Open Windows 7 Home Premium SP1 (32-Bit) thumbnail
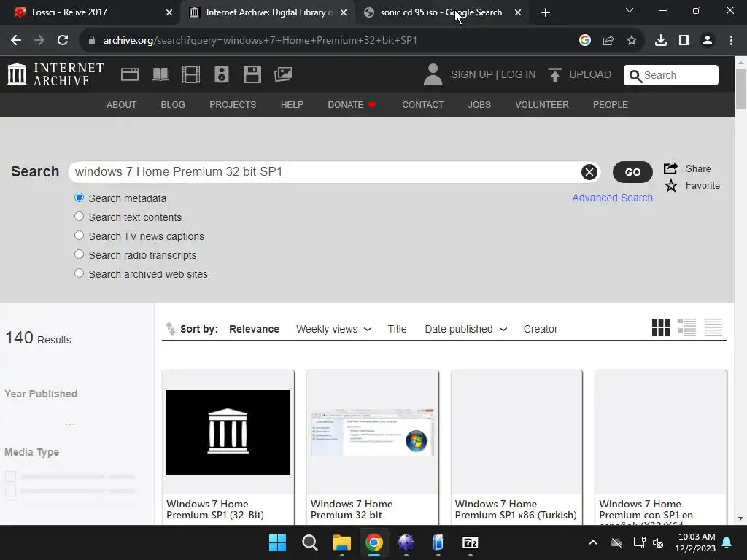747x560 pixels. point(228,432)
